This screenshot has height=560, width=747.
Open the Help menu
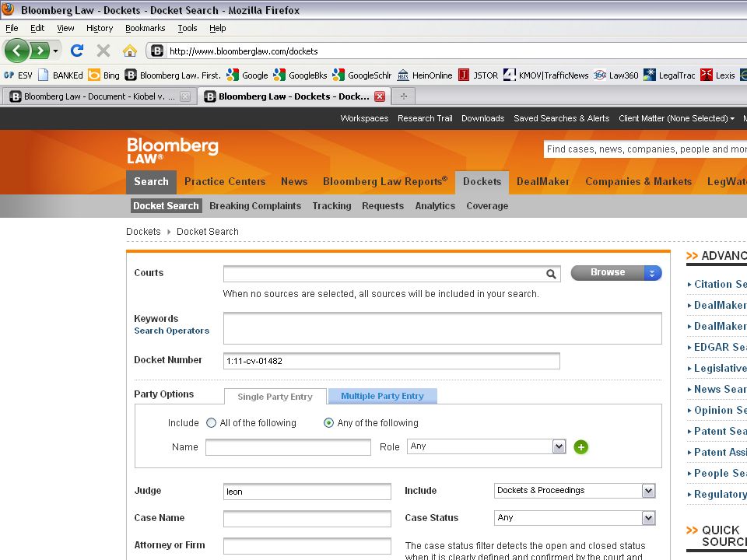(x=218, y=28)
